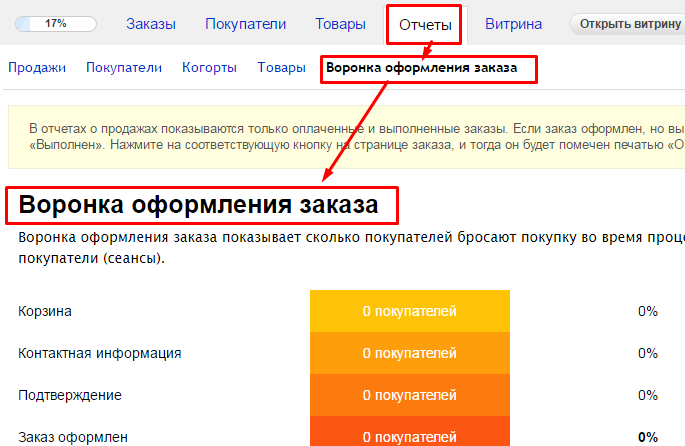Click the 17% setup progress bar
The width and height of the screenshot is (685, 446).
(x=56, y=24)
